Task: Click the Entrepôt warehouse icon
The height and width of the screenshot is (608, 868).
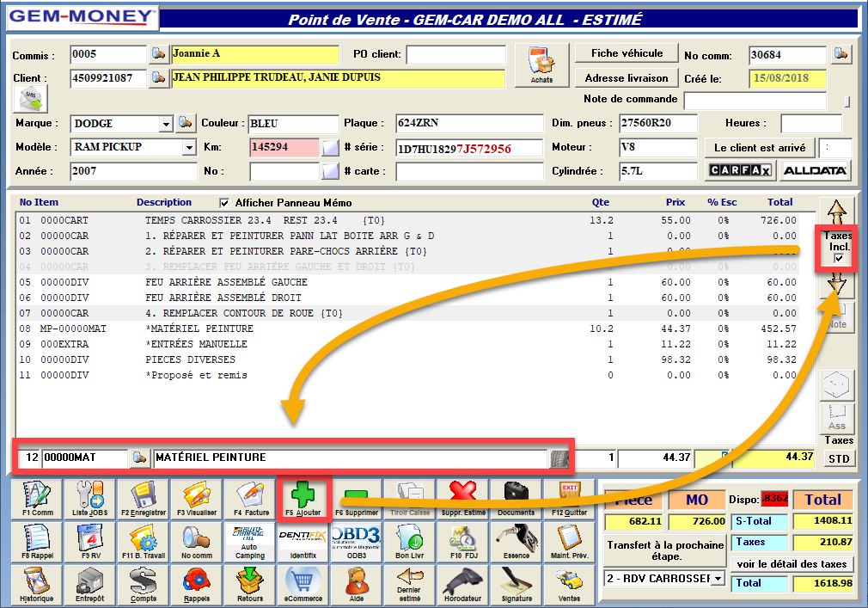Action: [x=90, y=585]
